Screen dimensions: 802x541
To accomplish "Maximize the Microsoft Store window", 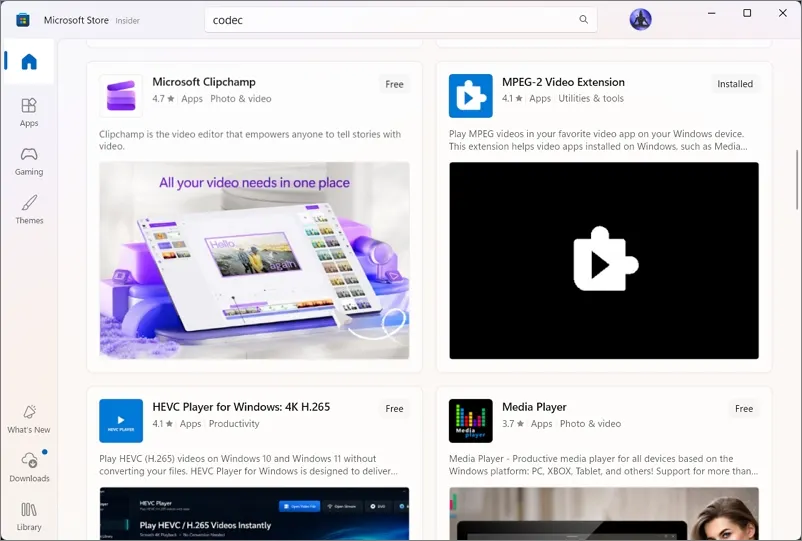I will (747, 13).
